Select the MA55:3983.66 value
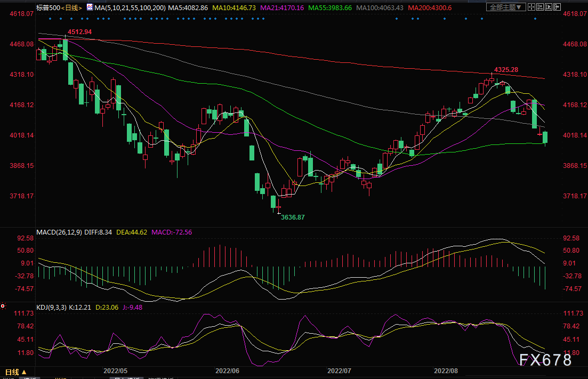The image size is (588, 379). pos(330,7)
